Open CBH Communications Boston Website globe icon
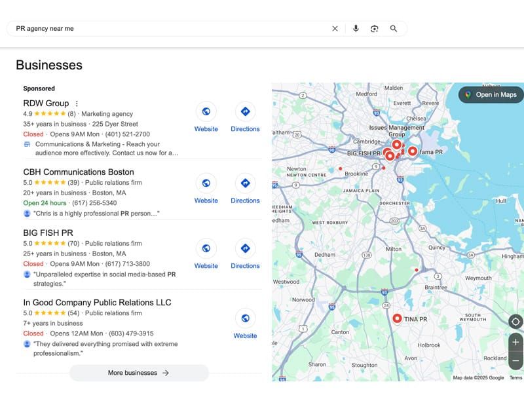Viewport: 524px width, 420px height. click(206, 183)
